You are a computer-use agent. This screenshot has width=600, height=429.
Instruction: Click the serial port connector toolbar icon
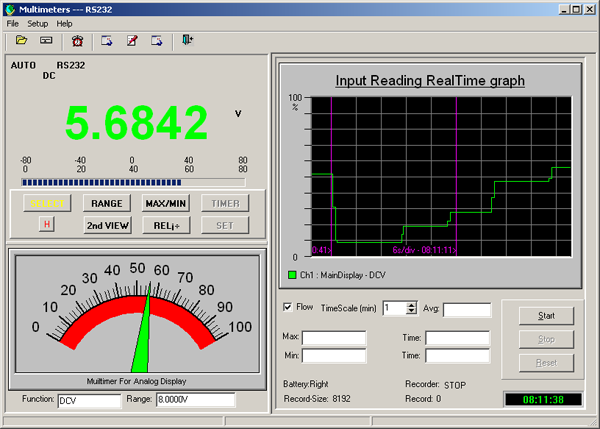coord(46,40)
